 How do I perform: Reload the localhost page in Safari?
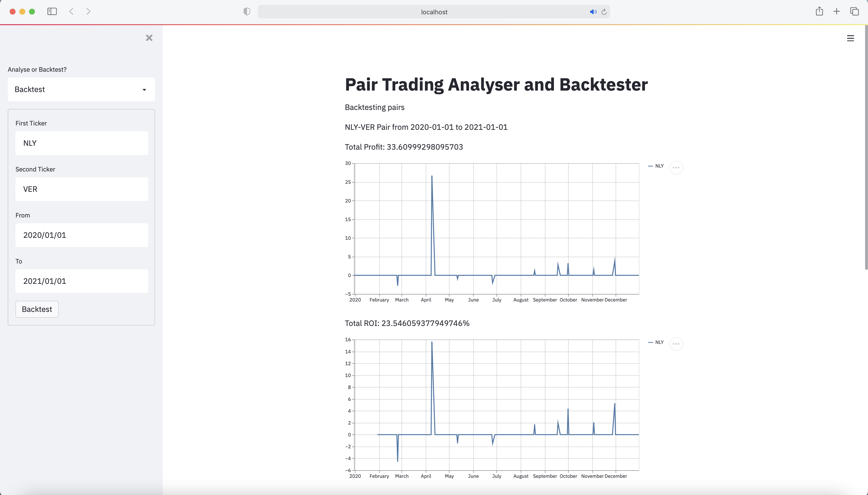tap(604, 12)
